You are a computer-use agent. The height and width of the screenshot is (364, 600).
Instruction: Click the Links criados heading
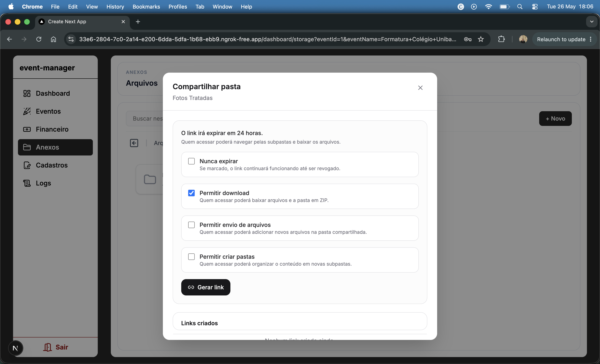199,323
